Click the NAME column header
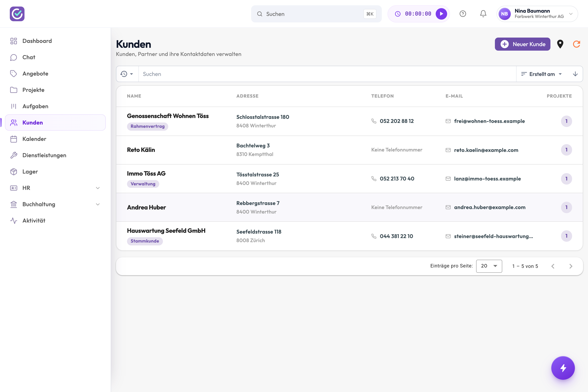The width and height of the screenshot is (588, 392). click(x=134, y=96)
